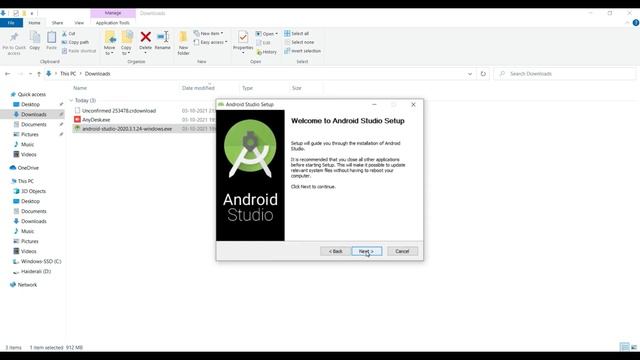Sort by the Size column header
Image resolution: width=640 pixels, height=360 pixels.
click(x=297, y=88)
